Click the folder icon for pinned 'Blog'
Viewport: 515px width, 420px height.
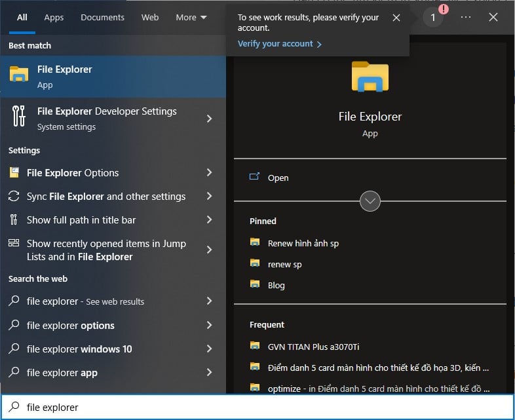(255, 284)
